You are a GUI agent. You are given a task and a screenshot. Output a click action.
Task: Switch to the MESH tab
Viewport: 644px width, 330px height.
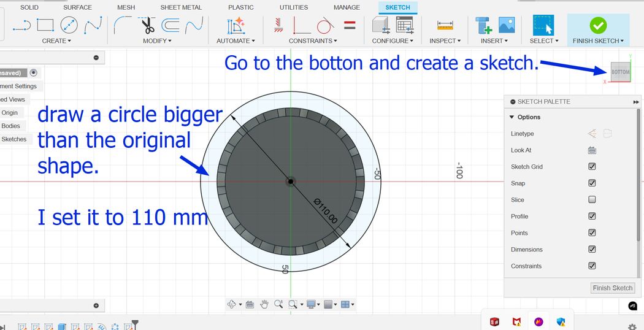click(x=126, y=7)
